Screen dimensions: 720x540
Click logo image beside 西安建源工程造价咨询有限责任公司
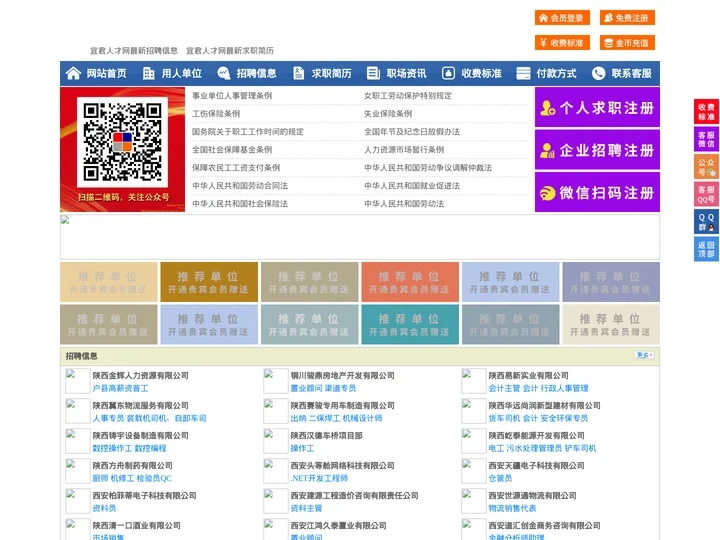(276, 501)
